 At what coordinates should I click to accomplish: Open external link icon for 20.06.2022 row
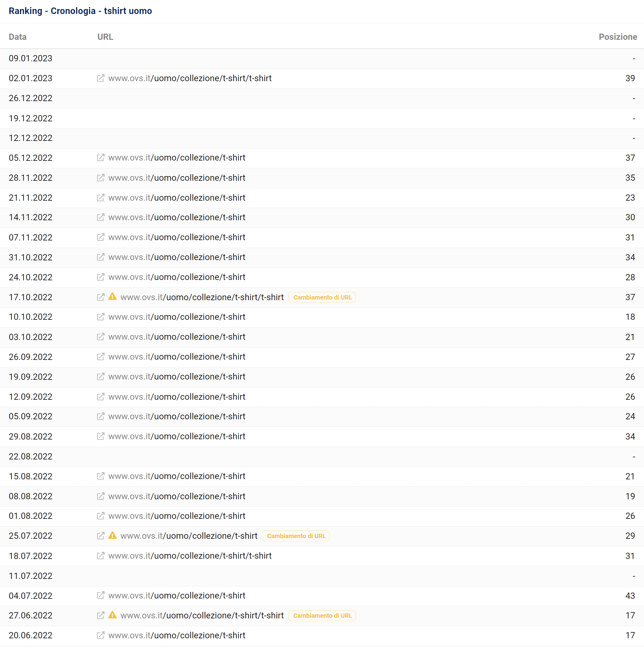click(x=100, y=635)
